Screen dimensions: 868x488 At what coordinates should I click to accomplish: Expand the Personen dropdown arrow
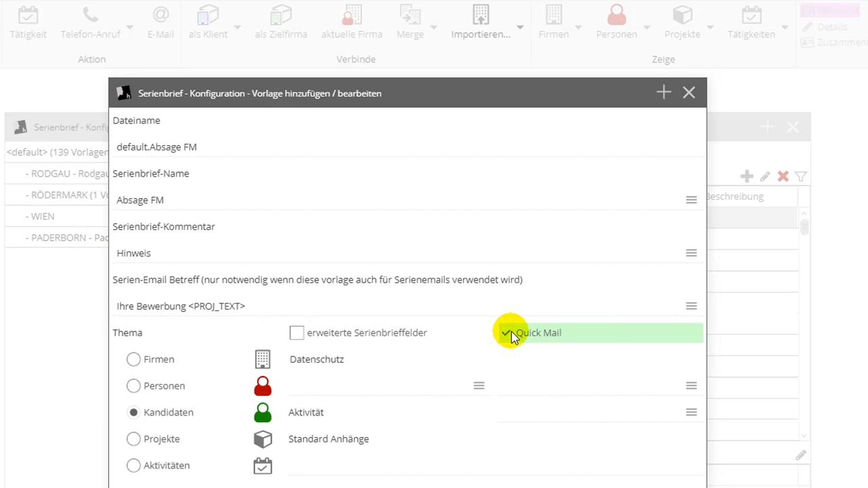point(646,28)
